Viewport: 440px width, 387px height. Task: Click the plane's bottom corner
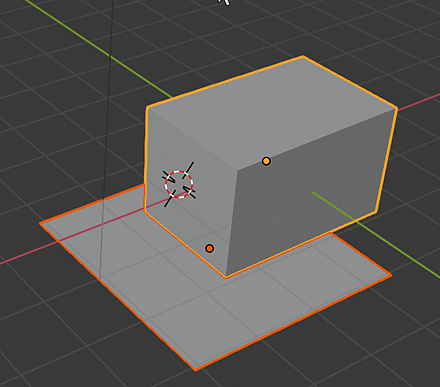pos(196,370)
